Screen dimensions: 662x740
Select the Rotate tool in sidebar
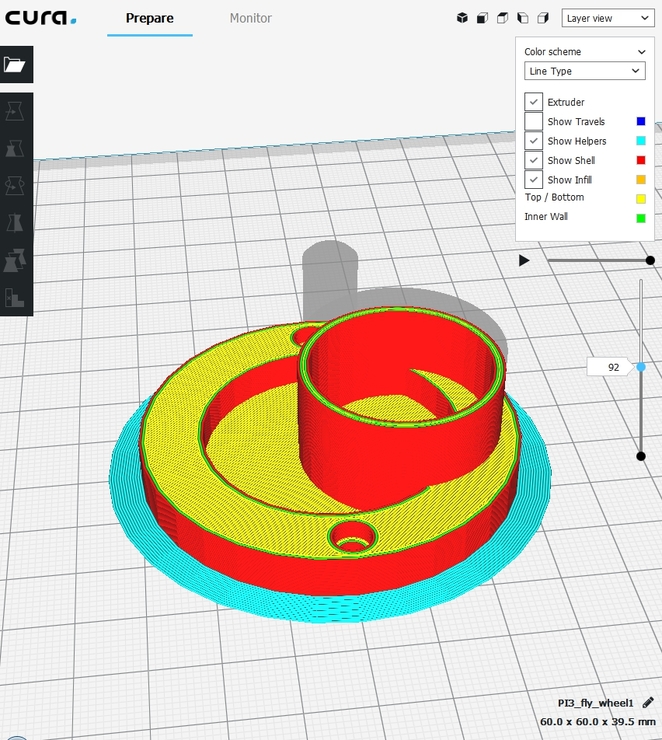[x=15, y=186]
